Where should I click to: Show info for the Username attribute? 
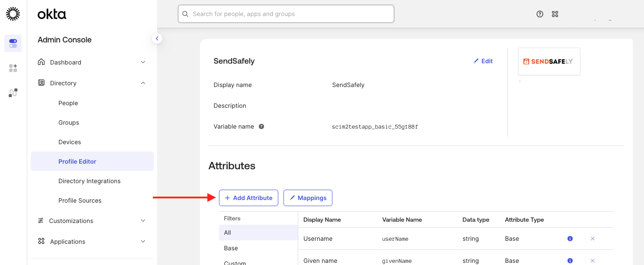click(x=570, y=239)
